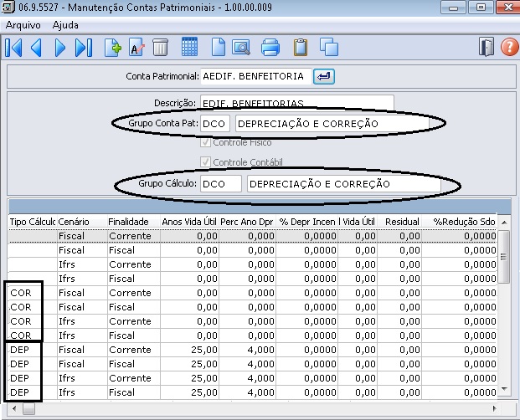The image size is (520, 420).
Task: Toggle Controle Contábil checkbox
Action: pyautogui.click(x=205, y=162)
